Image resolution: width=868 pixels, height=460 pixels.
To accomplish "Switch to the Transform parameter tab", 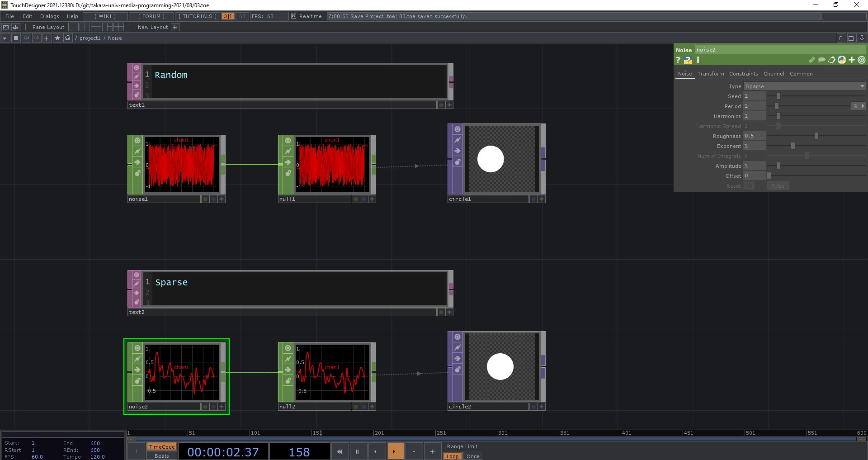I will click(x=710, y=74).
